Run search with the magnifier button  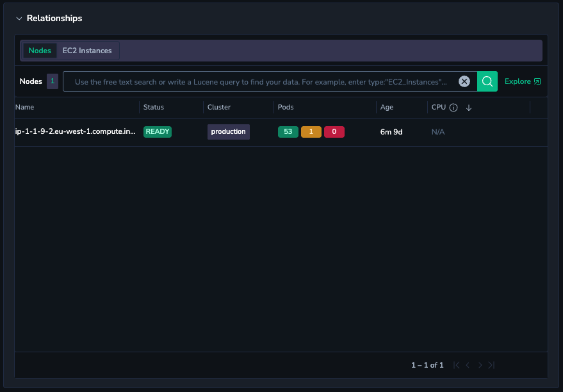point(487,81)
